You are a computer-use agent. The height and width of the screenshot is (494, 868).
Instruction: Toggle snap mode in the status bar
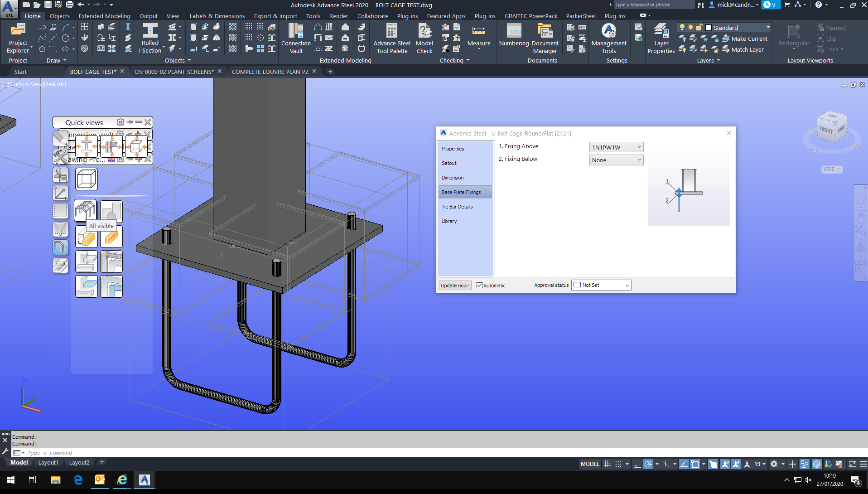[618, 464]
